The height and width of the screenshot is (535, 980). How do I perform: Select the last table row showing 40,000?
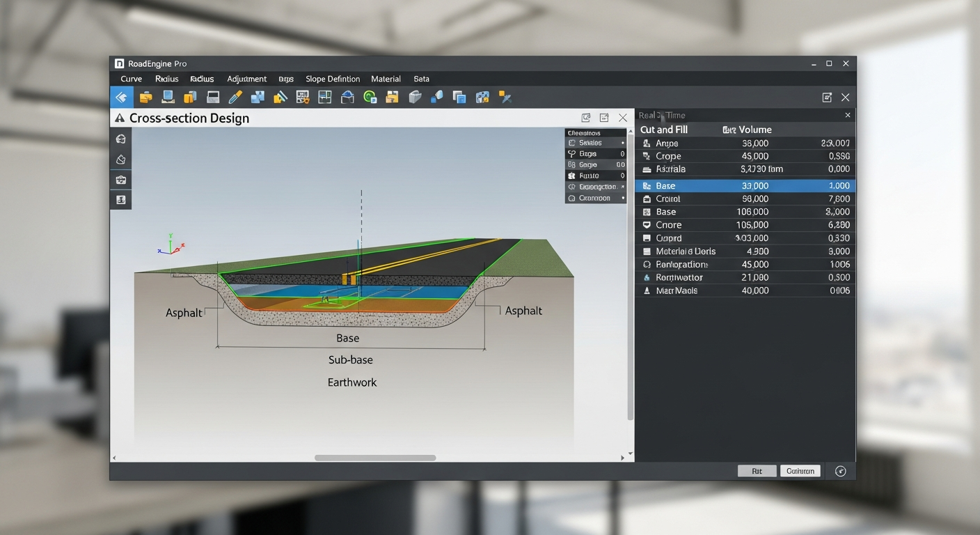tap(745, 290)
